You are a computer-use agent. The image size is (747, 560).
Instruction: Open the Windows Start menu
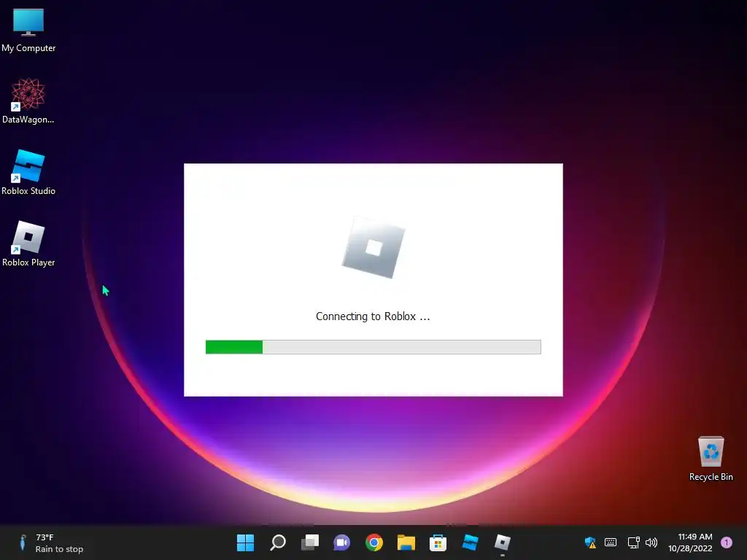tap(245, 542)
